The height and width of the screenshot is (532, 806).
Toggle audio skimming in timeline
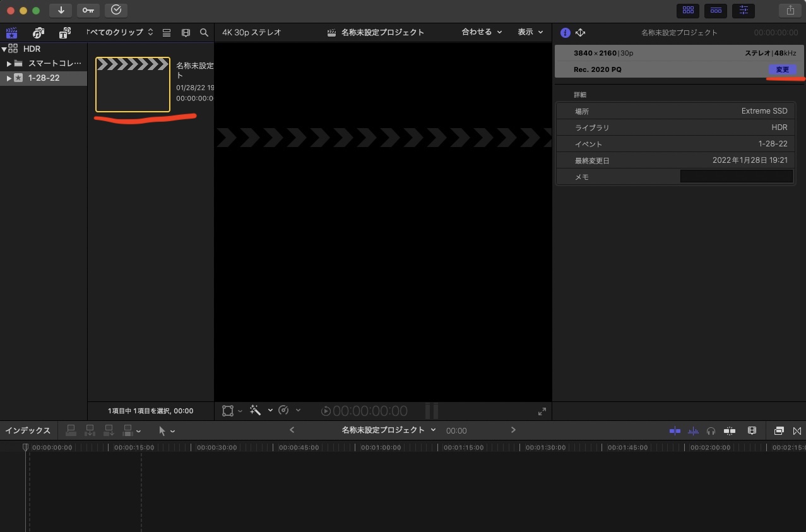pos(693,430)
